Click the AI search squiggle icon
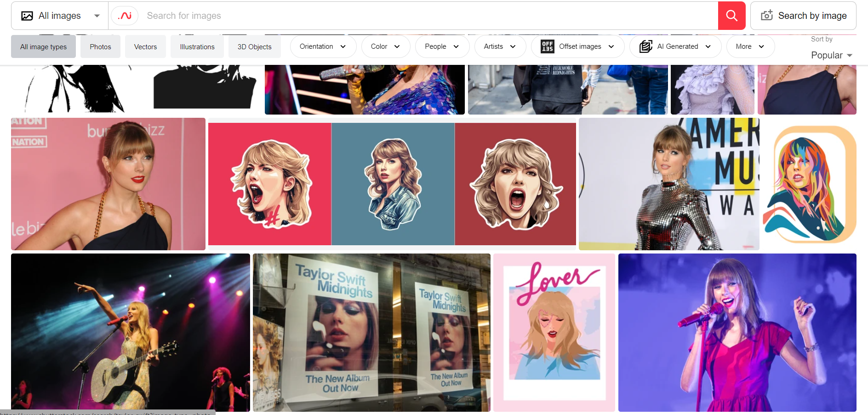Screen dimensions: 868x415 [x=125, y=16]
